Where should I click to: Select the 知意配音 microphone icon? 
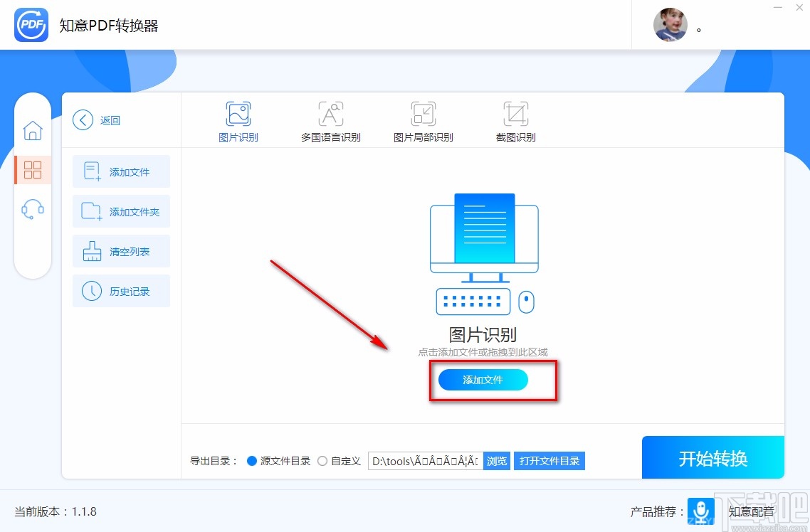(700, 511)
